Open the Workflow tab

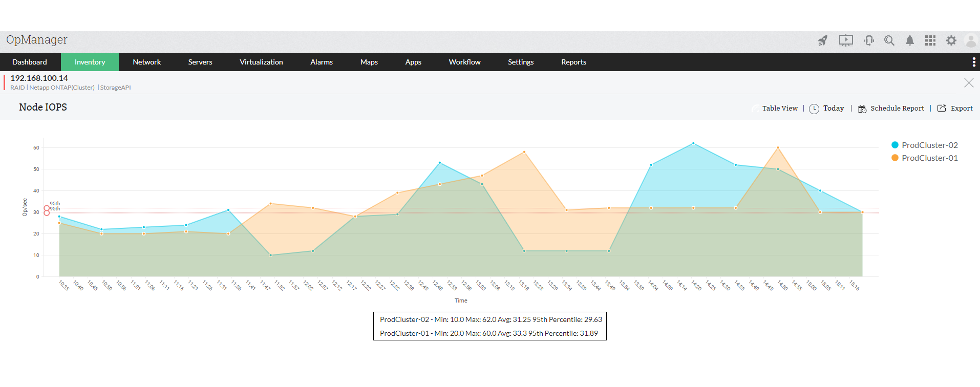pos(465,62)
